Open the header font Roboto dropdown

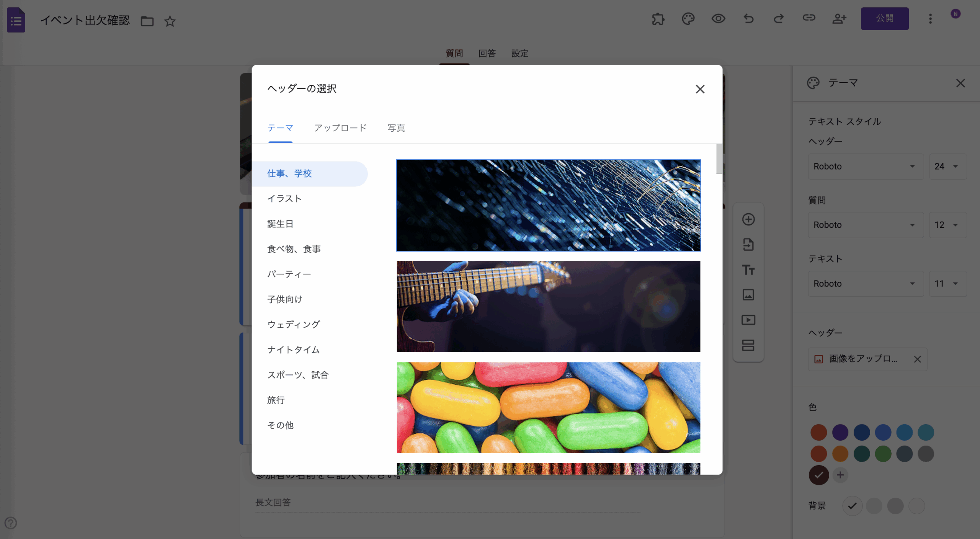pos(865,167)
